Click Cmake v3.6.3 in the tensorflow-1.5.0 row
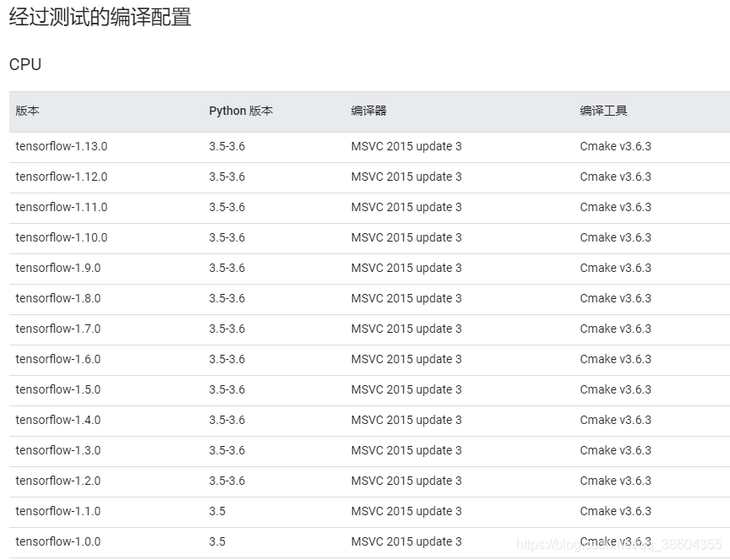The image size is (730, 560). [615, 389]
